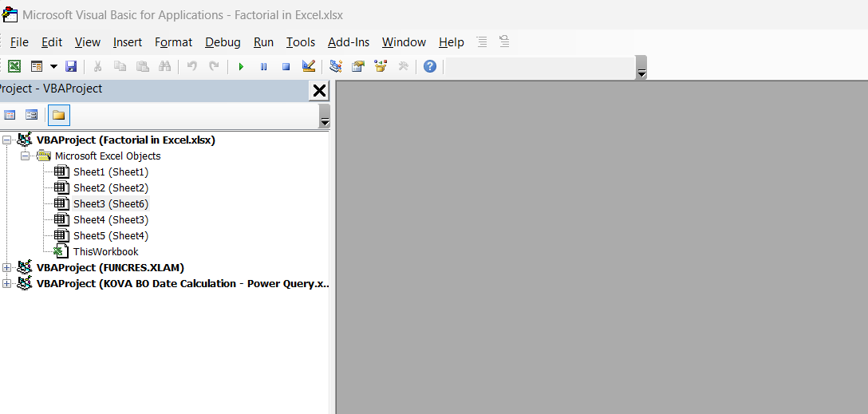Image resolution: width=868 pixels, height=414 pixels.
Task: Close the Project Explorer pane
Action: (x=319, y=91)
